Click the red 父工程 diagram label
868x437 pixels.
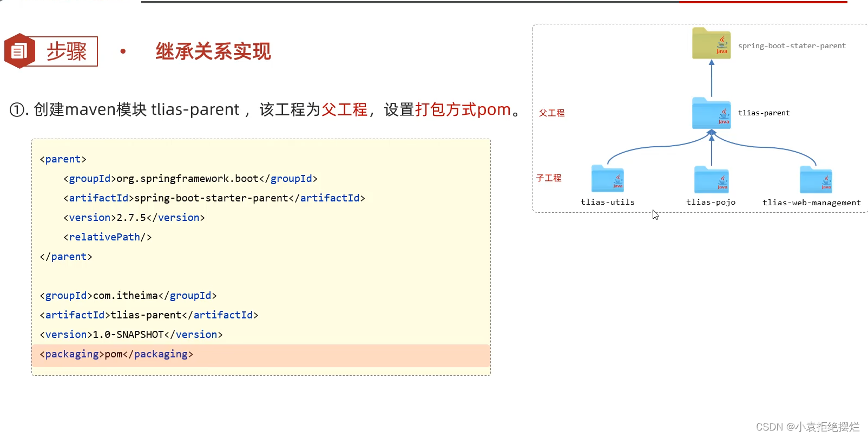551,113
